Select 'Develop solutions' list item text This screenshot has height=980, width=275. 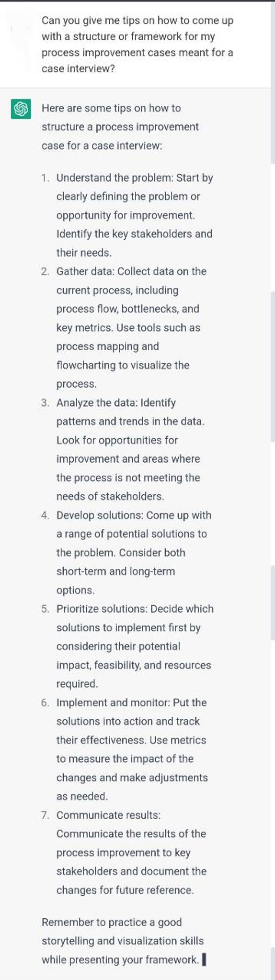click(134, 553)
